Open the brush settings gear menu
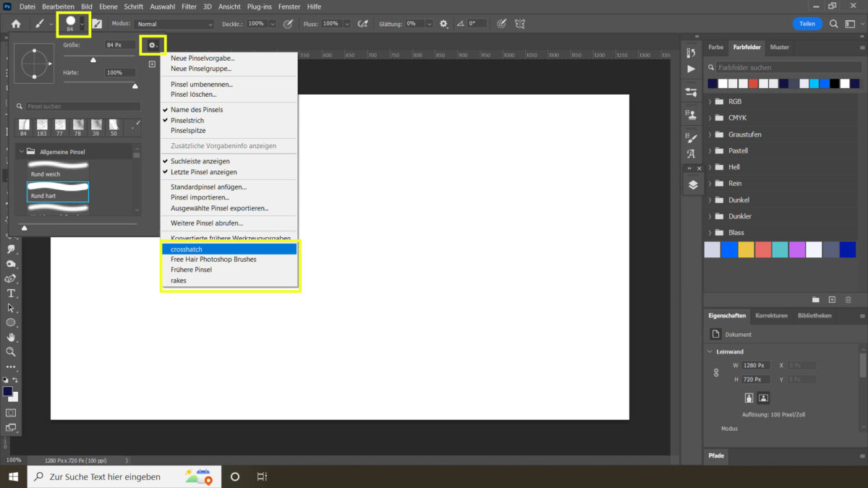 pos(153,45)
